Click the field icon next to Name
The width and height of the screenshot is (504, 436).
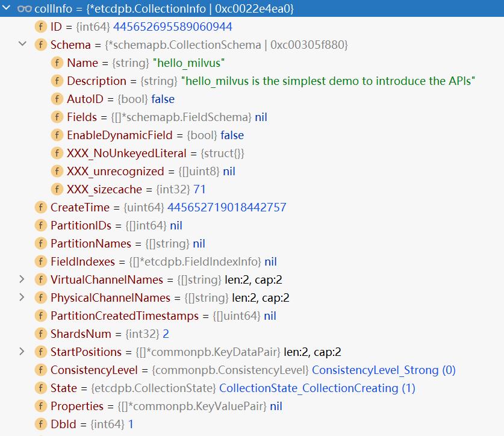(57, 63)
